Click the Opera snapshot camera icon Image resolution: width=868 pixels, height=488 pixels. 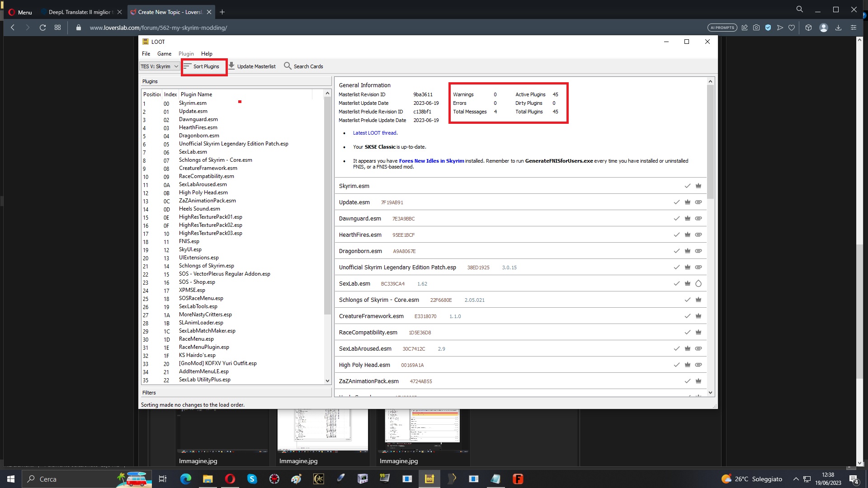coord(756,28)
